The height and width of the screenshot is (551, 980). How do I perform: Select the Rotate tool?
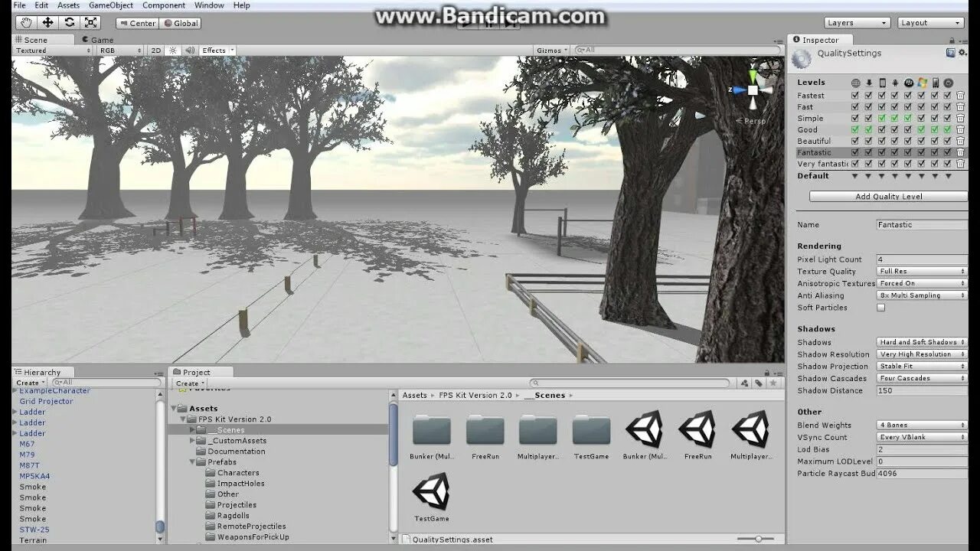pyautogui.click(x=70, y=23)
